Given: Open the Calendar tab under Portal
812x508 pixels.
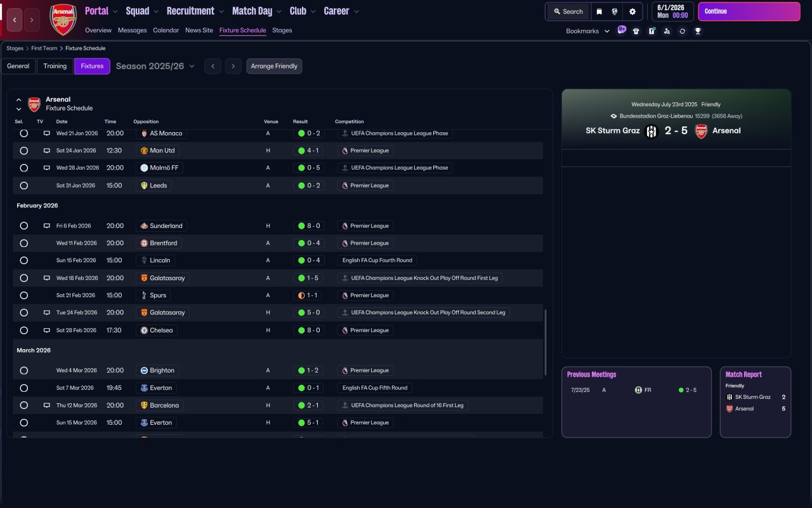Looking at the screenshot, I should (x=166, y=30).
